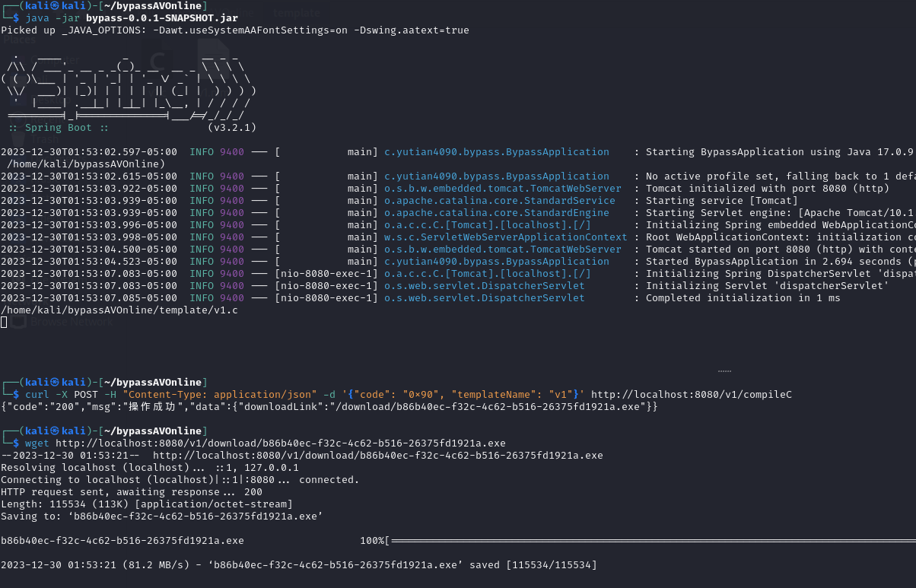This screenshot has width=916, height=588.
Task: Select the "Content-Type: application/json" header string
Action: pyautogui.click(x=220, y=395)
